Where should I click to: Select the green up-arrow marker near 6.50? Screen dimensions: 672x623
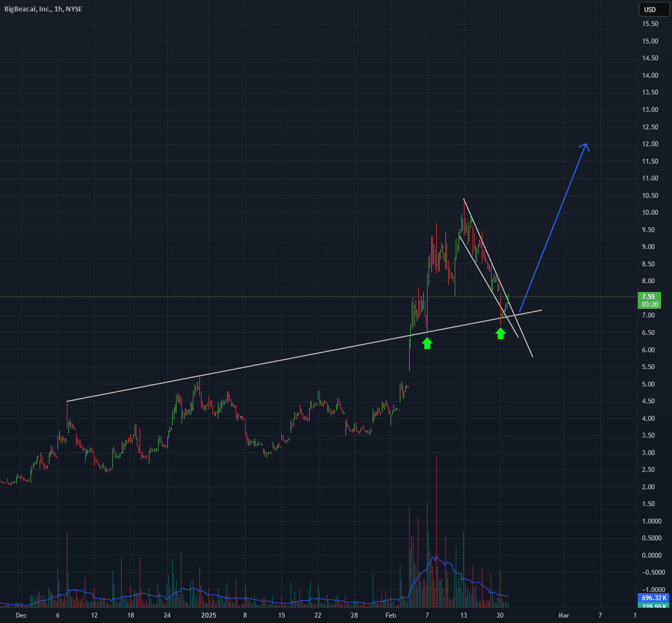[501, 333]
